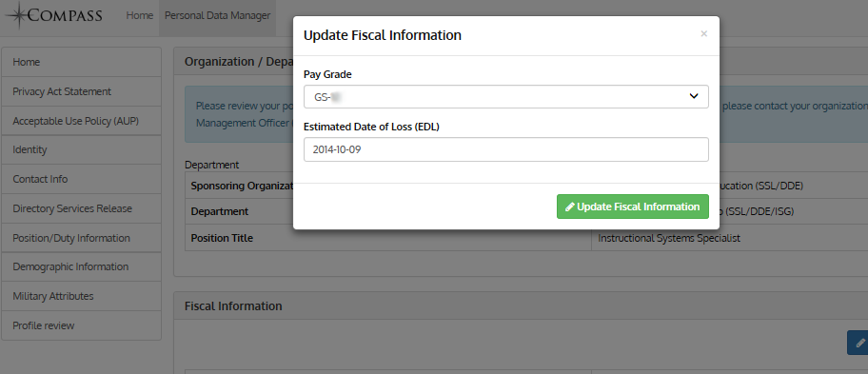868x374 pixels.
Task: Click the pencil icon in the Update button
Action: pos(569,207)
